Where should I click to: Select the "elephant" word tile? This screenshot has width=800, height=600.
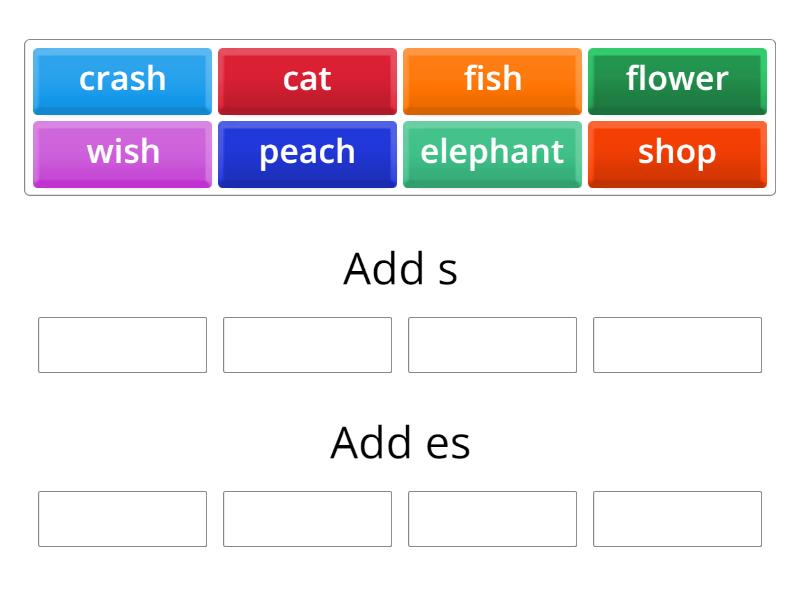click(492, 153)
